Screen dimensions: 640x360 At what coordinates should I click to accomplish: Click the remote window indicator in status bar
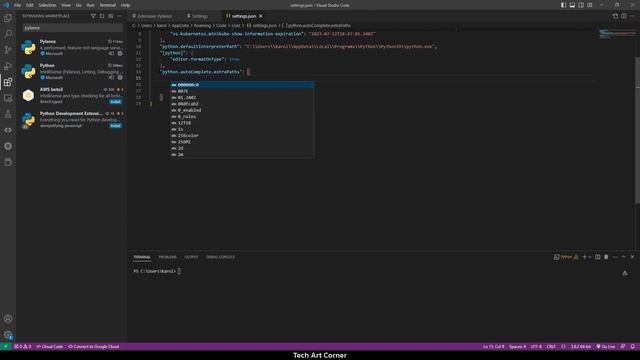tap(6, 347)
